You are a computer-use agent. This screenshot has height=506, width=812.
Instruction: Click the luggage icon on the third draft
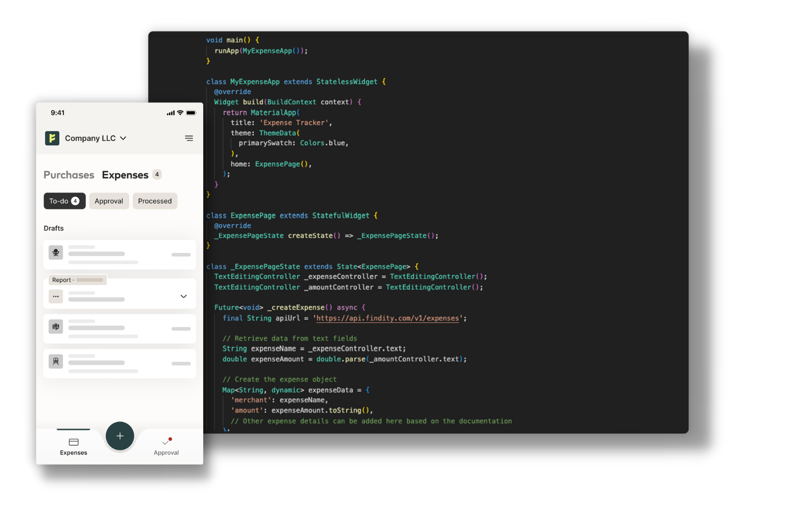click(56, 327)
